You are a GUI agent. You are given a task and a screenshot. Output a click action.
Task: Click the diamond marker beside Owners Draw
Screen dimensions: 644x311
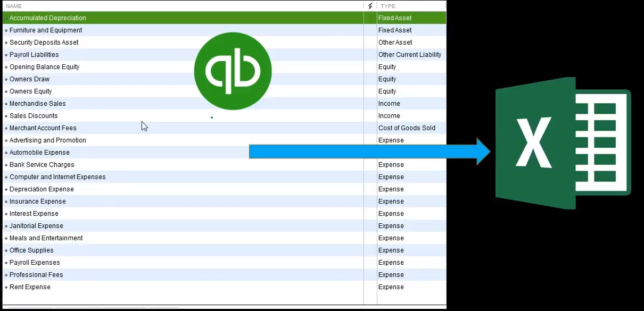tap(6, 80)
